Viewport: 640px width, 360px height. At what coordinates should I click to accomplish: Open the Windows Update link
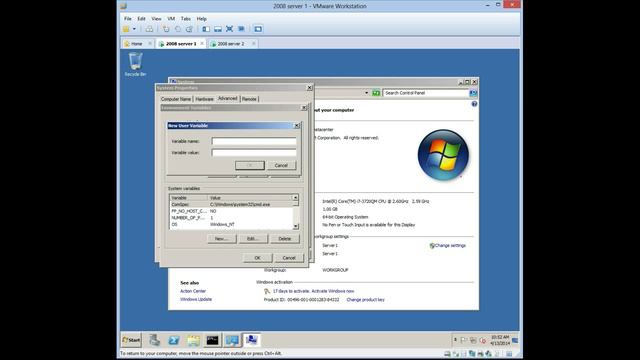tap(196, 299)
